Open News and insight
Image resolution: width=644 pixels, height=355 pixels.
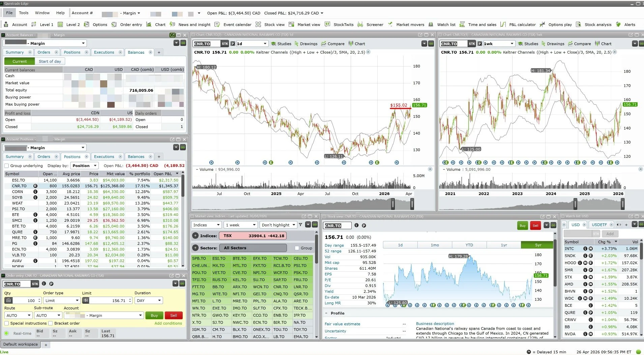[190, 24]
